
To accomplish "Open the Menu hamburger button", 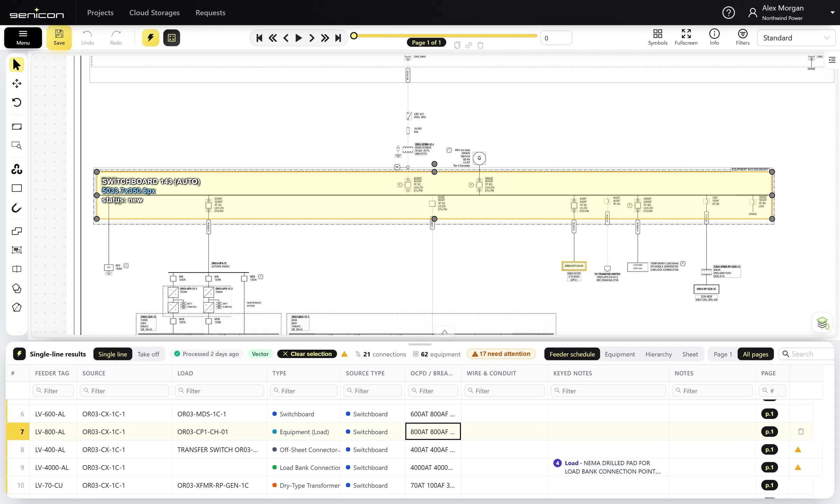I will 23,37.
